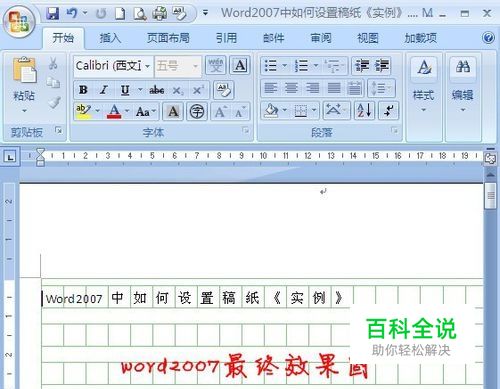Align text left
The width and height of the screenshot is (500, 389).
270,88
